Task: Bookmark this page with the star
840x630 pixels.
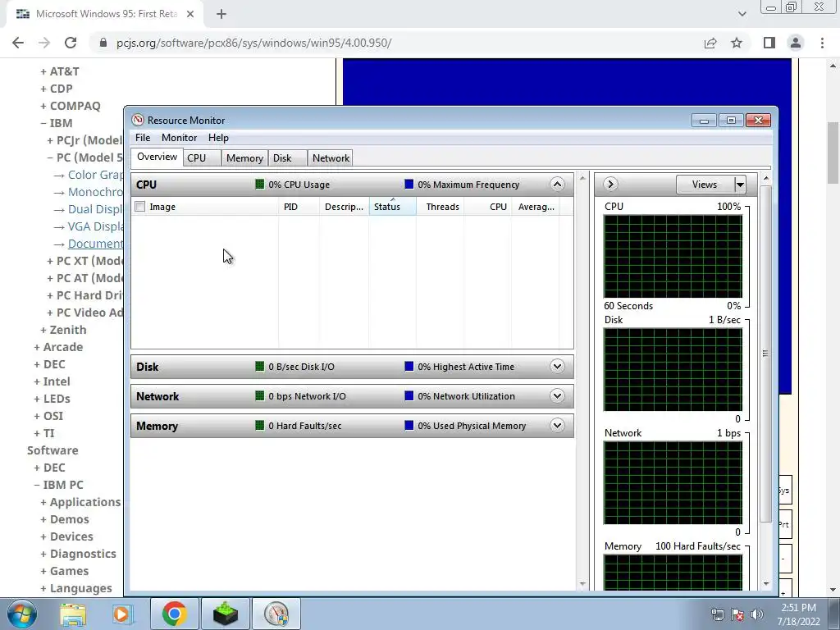Action: tap(737, 43)
